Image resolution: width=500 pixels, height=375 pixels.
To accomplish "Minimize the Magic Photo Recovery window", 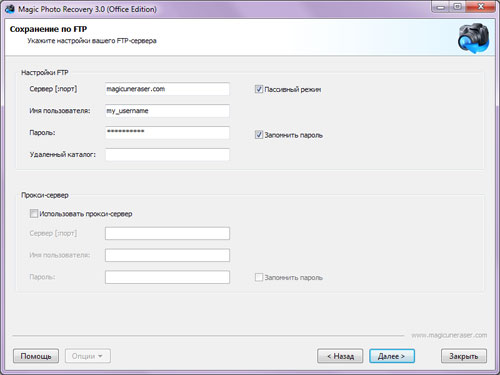I will coord(441,7).
